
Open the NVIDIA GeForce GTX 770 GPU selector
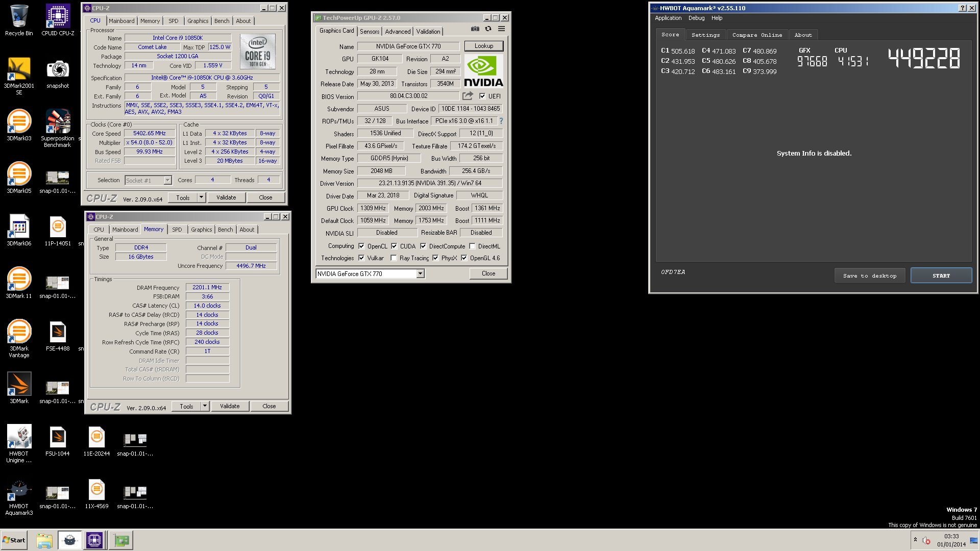coord(370,274)
